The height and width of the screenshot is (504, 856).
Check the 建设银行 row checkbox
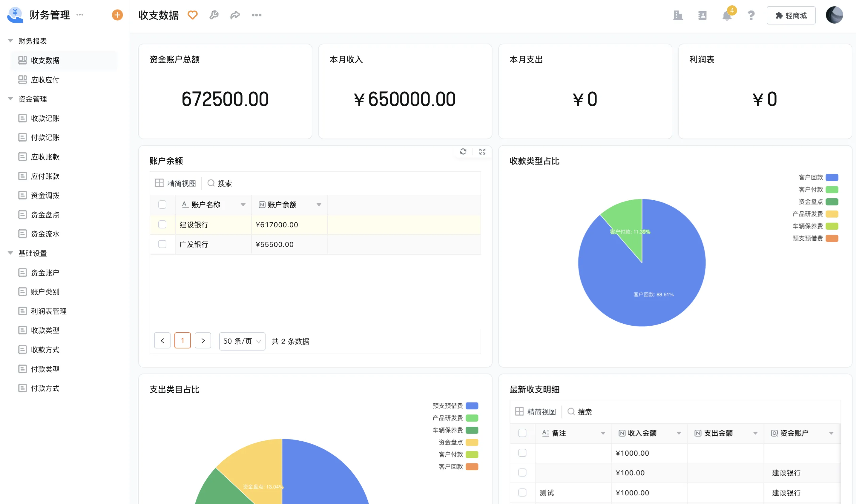[162, 225]
